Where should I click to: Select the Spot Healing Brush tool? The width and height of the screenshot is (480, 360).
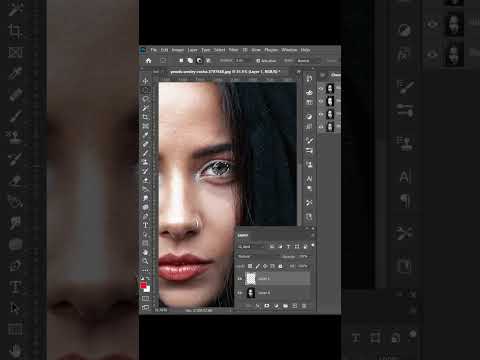pyautogui.click(x=146, y=144)
